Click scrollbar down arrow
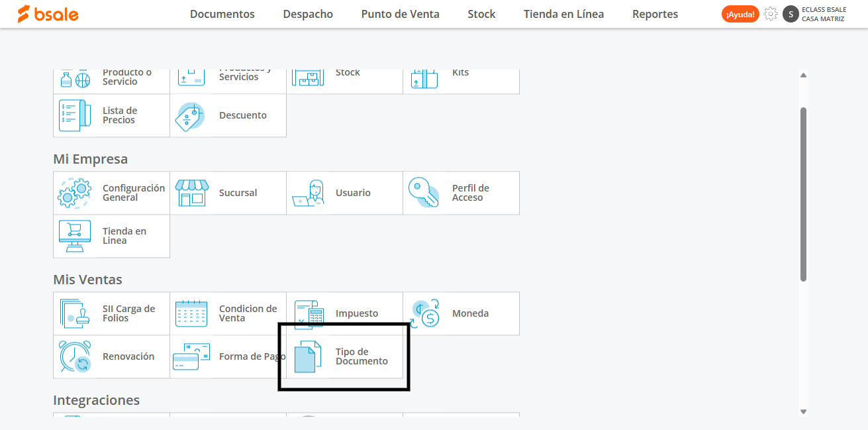 pos(803,411)
